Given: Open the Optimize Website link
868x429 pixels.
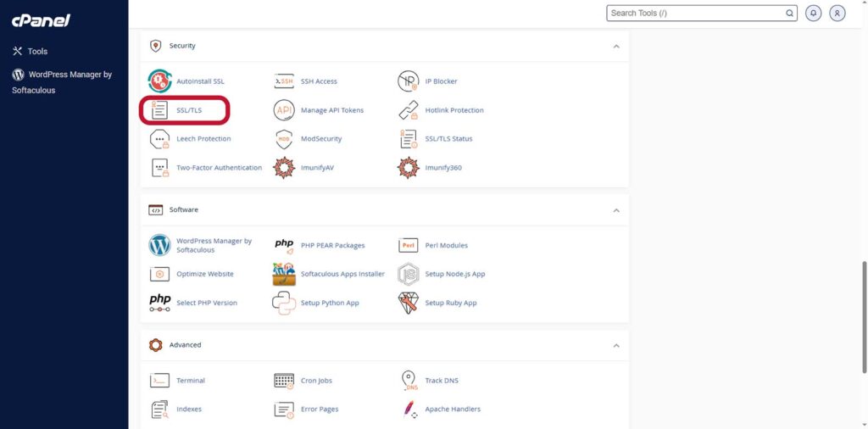Looking at the screenshot, I should point(205,274).
